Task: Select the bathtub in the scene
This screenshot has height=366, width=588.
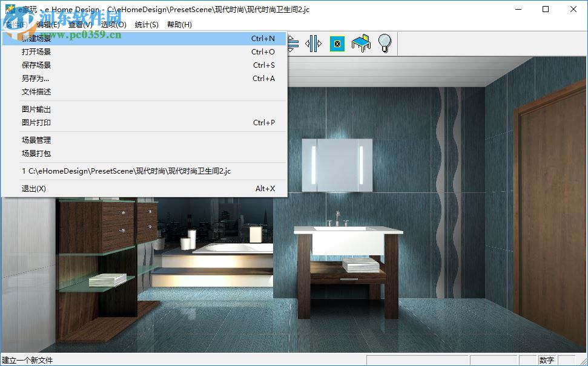Action: click(233, 248)
